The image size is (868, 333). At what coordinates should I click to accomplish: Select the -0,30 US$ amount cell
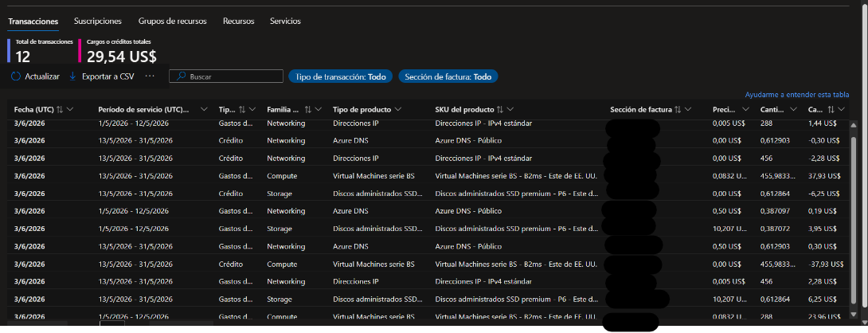click(824, 141)
